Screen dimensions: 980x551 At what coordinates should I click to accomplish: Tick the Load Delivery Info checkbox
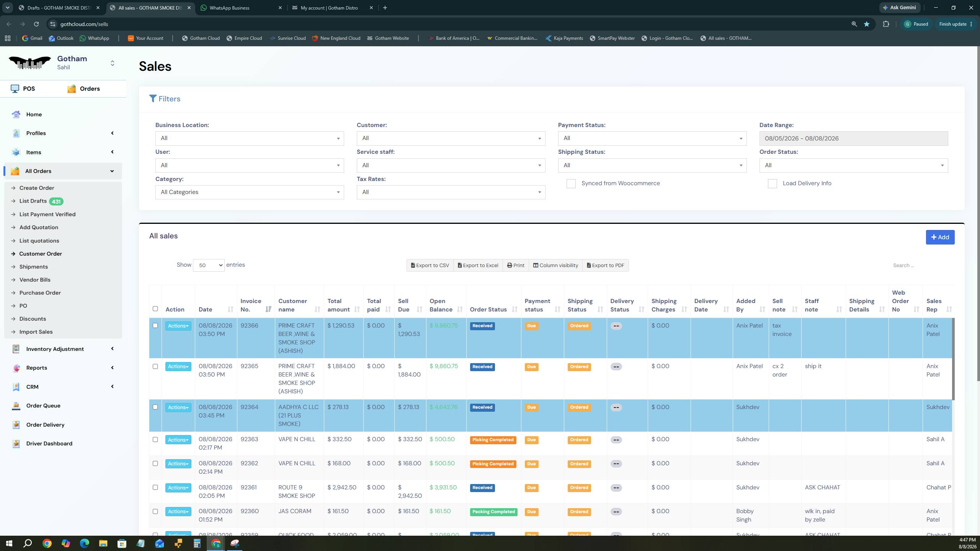(772, 184)
